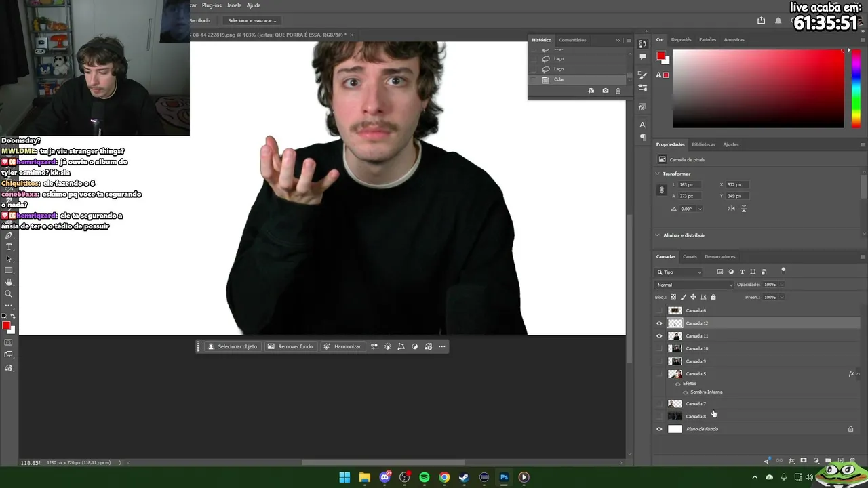Add layer mask icon at panel bottom

tap(804, 461)
